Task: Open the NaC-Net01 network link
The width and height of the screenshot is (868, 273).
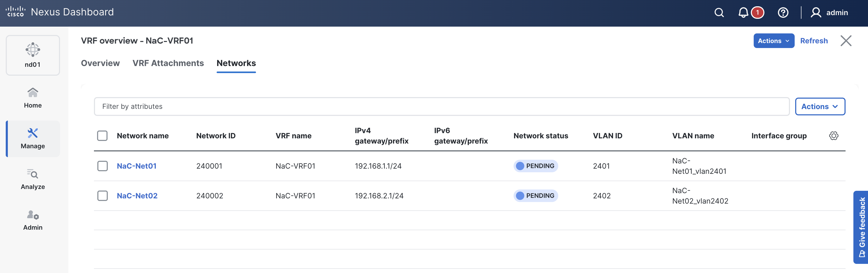Action: click(136, 166)
